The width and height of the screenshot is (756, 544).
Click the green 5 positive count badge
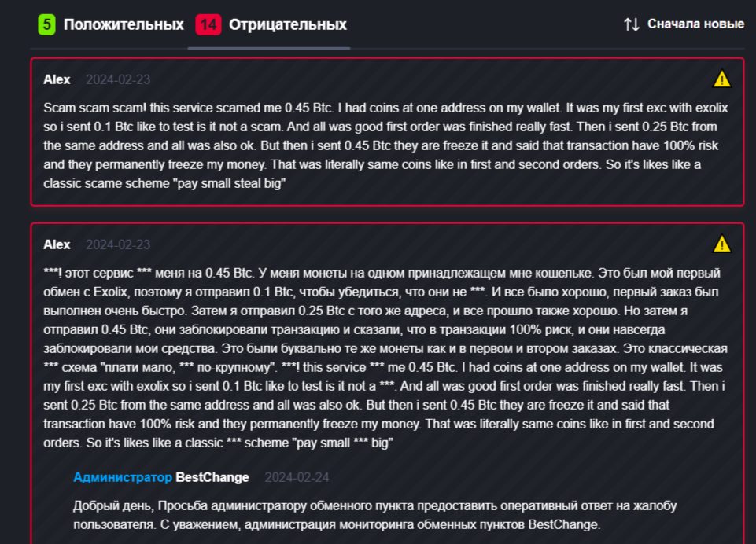pyautogui.click(x=46, y=24)
